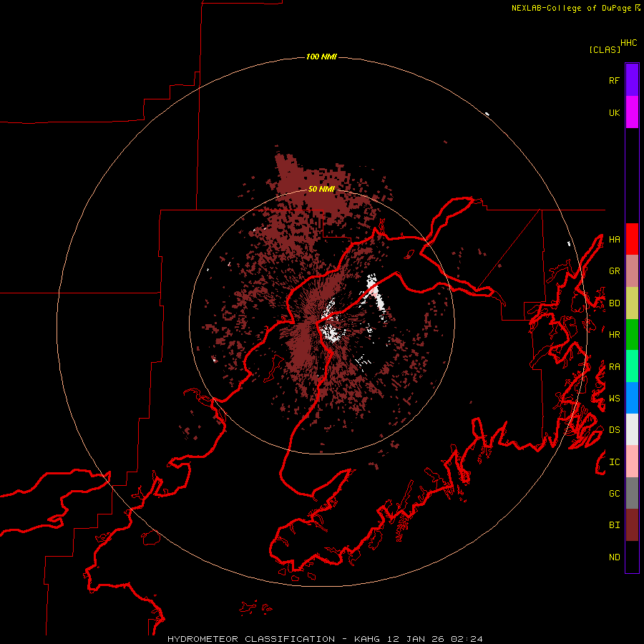This screenshot has height=644, width=644.
Task: Click the IC legend label
Action: (615, 462)
